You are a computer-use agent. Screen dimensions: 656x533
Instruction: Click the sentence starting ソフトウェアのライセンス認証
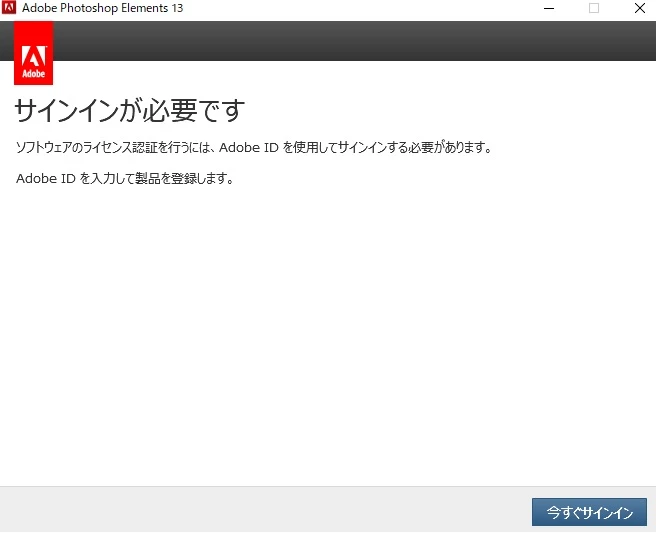tap(254, 147)
